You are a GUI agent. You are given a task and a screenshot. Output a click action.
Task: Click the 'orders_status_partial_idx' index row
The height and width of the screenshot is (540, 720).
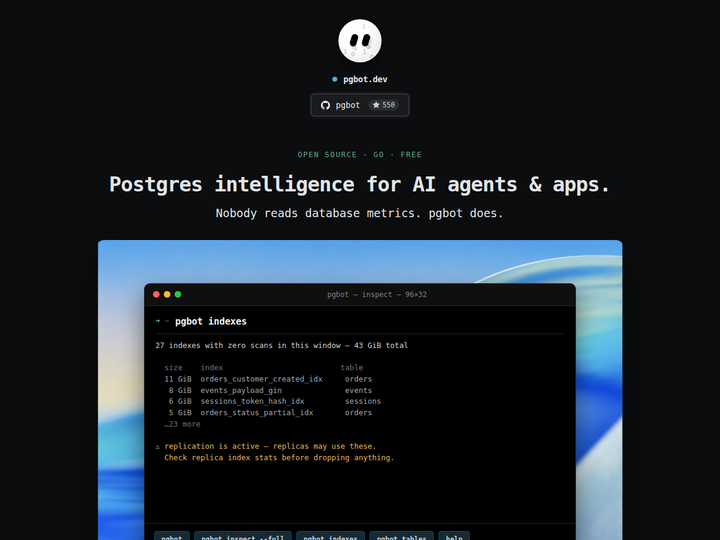coord(268,413)
